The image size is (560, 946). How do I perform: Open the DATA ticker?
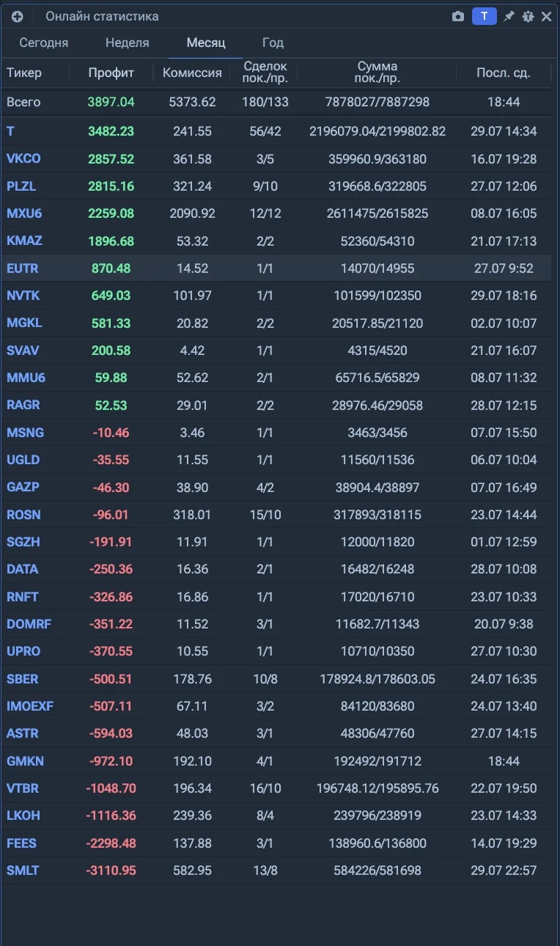[x=22, y=569]
